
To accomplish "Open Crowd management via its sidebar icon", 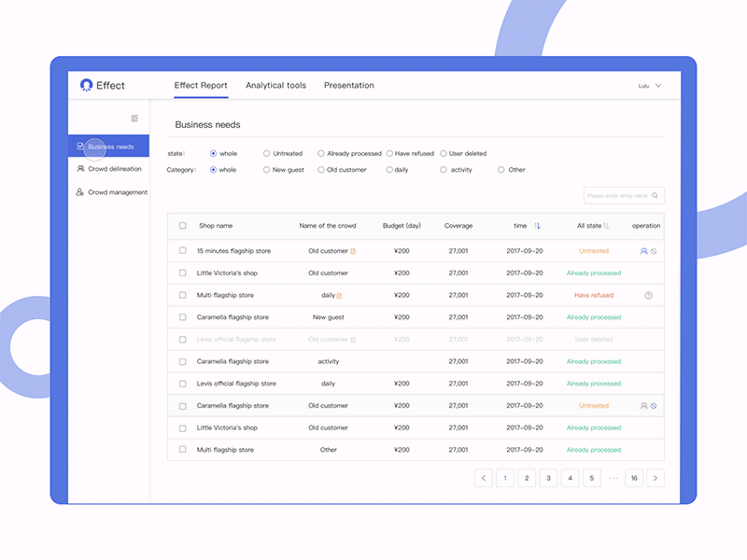I will (x=79, y=192).
